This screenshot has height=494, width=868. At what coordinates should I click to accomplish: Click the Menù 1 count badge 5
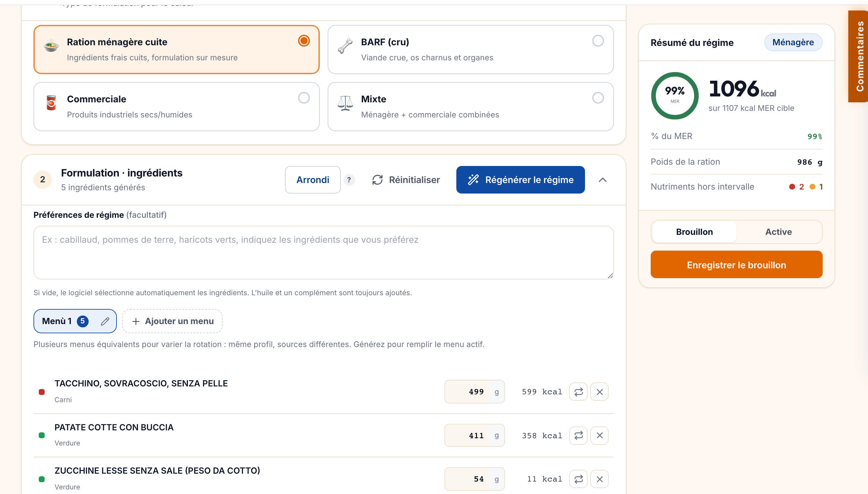(x=82, y=321)
